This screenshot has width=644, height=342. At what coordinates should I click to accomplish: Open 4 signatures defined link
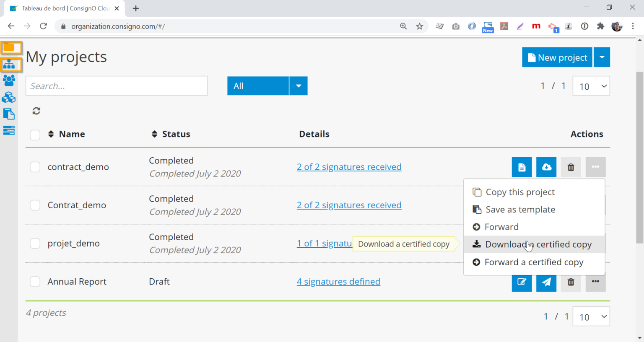(x=338, y=282)
